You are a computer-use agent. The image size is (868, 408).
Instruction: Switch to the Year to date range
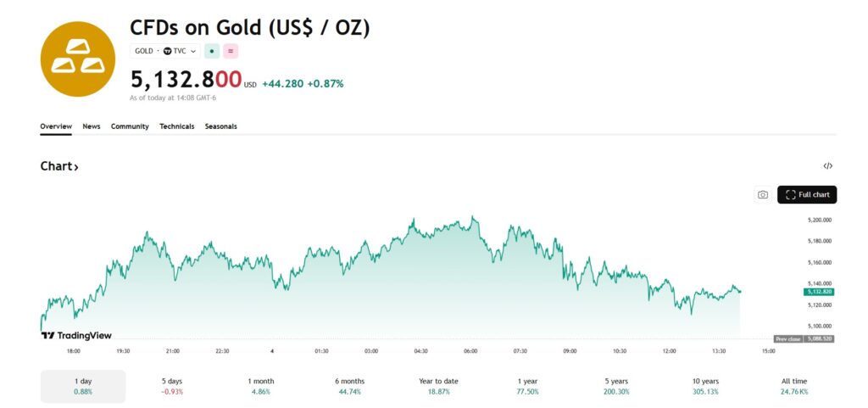coord(438,386)
